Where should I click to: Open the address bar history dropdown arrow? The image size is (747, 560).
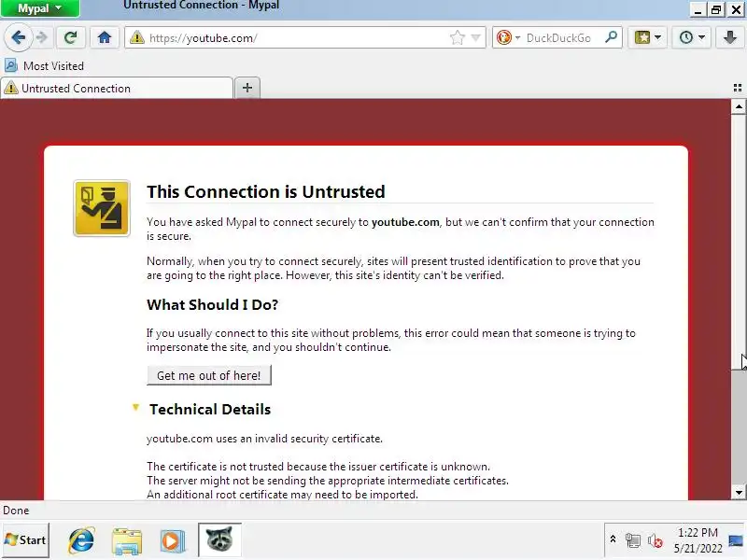475,37
